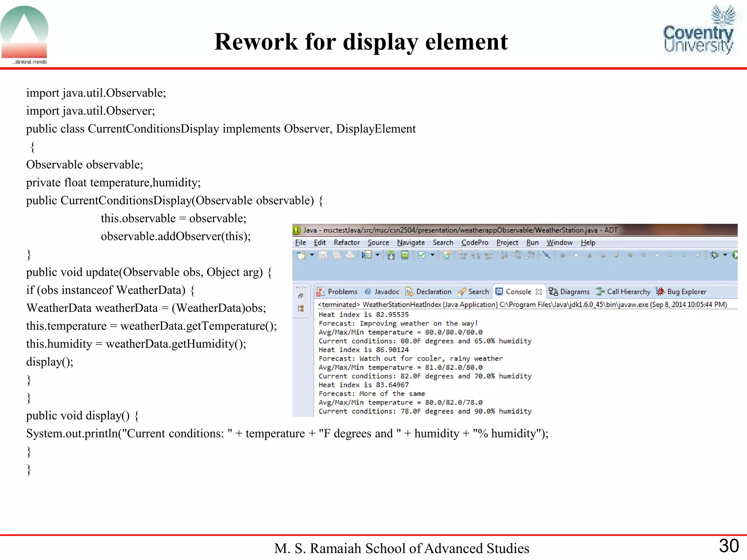
Task: Click console line 'Heat index is 86.90124'
Action: pyautogui.click(x=364, y=350)
